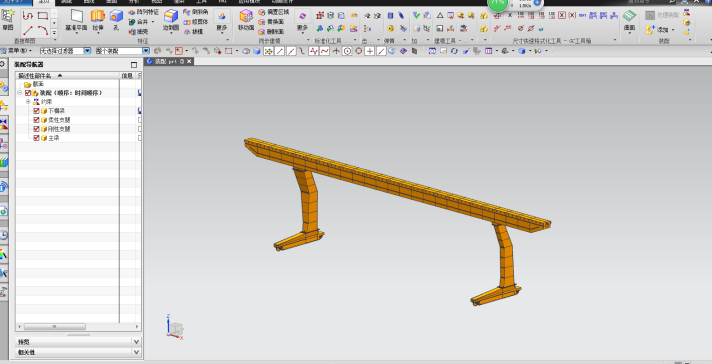The height and width of the screenshot is (364, 712).
Task: Expand the 约束 constraints node
Action: 28,102
